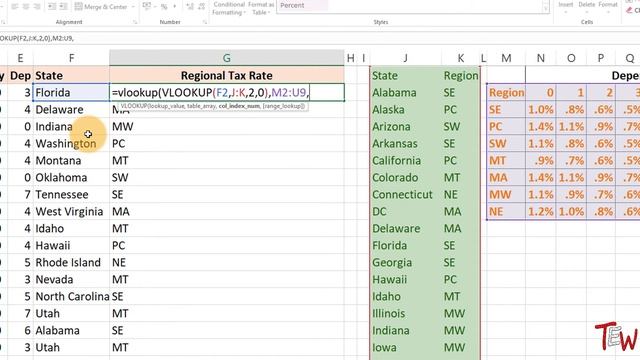Click the 1.2% cell in the NE row
This screenshot has height=360, width=640.
point(541,211)
